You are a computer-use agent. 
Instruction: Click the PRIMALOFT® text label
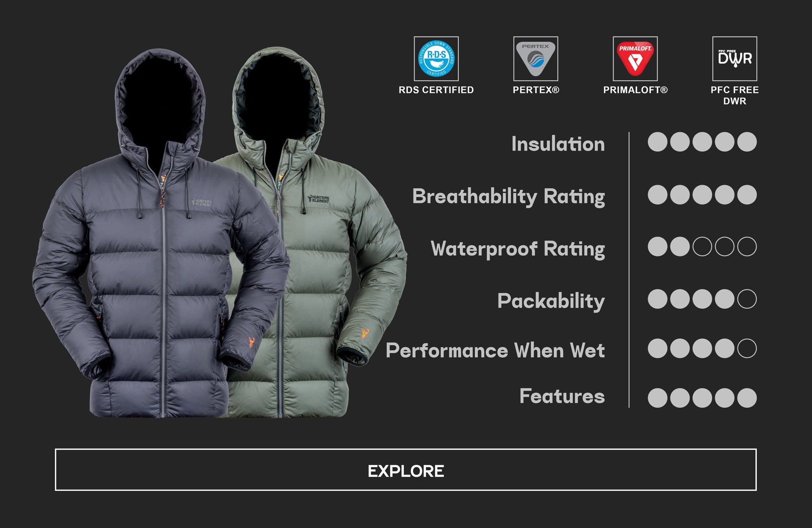[635, 90]
